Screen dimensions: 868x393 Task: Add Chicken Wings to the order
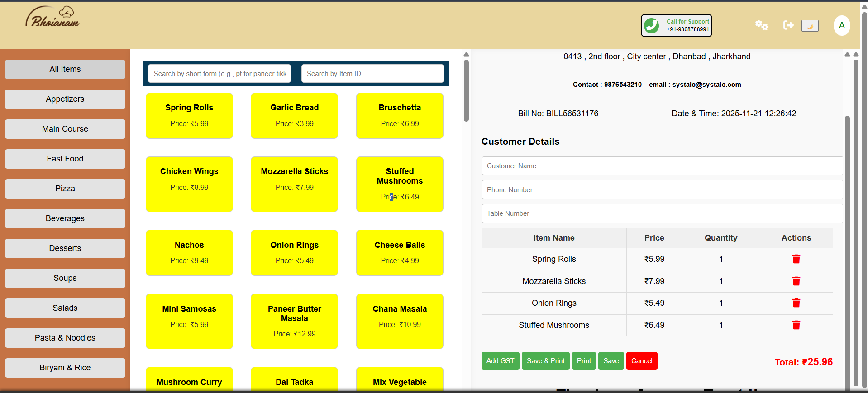click(189, 184)
